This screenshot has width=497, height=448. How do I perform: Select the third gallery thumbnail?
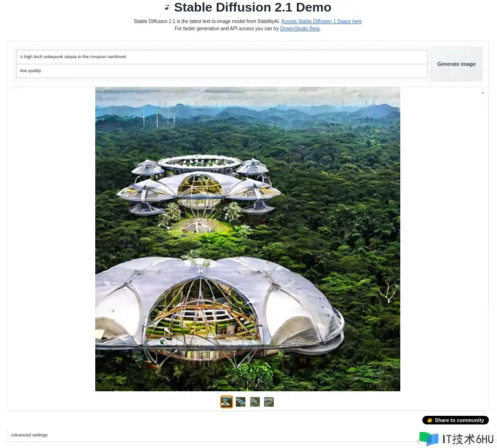click(255, 402)
